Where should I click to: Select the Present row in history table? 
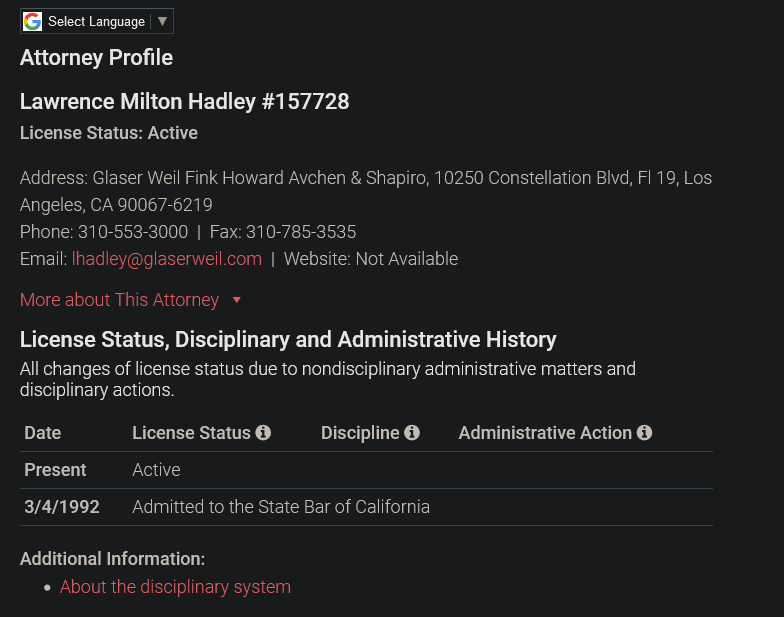click(x=55, y=470)
